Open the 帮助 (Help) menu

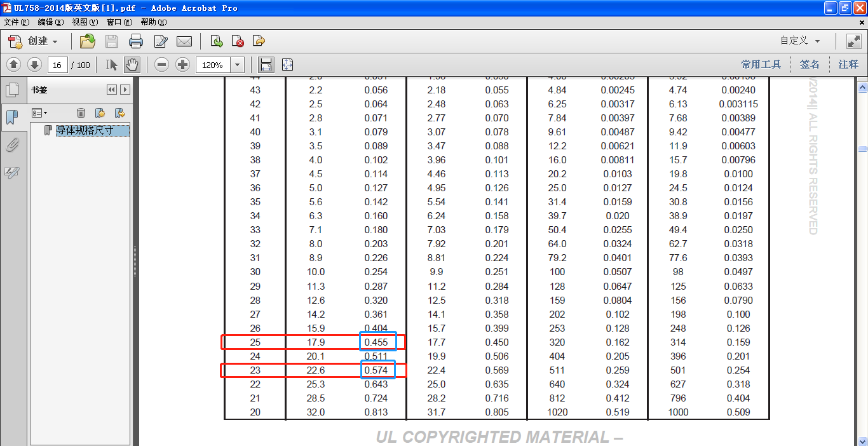pyautogui.click(x=153, y=22)
